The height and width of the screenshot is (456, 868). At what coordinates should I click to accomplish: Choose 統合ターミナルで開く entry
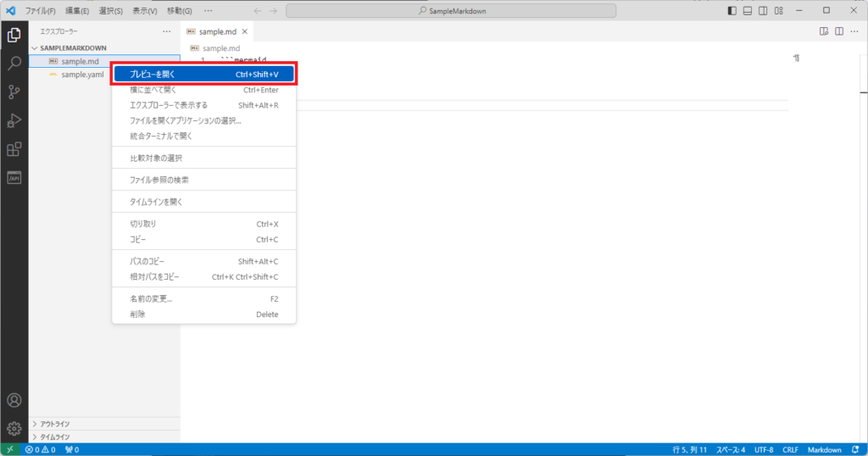pyautogui.click(x=203, y=136)
